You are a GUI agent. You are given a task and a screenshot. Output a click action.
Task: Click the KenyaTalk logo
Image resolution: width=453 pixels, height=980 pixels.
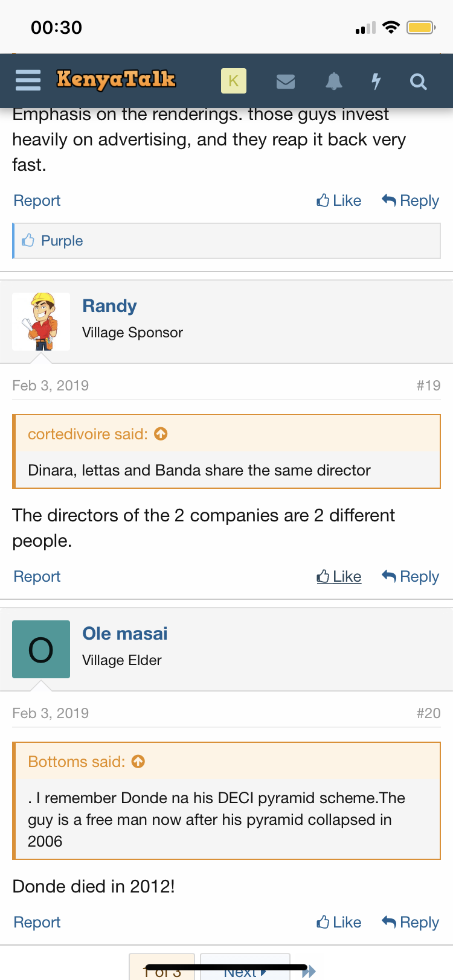(116, 80)
